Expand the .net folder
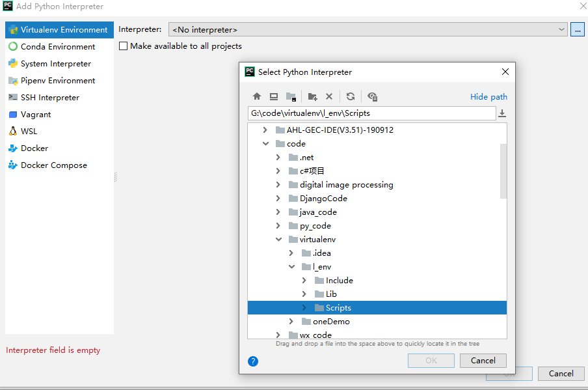This screenshot has height=390, width=588. [x=278, y=158]
